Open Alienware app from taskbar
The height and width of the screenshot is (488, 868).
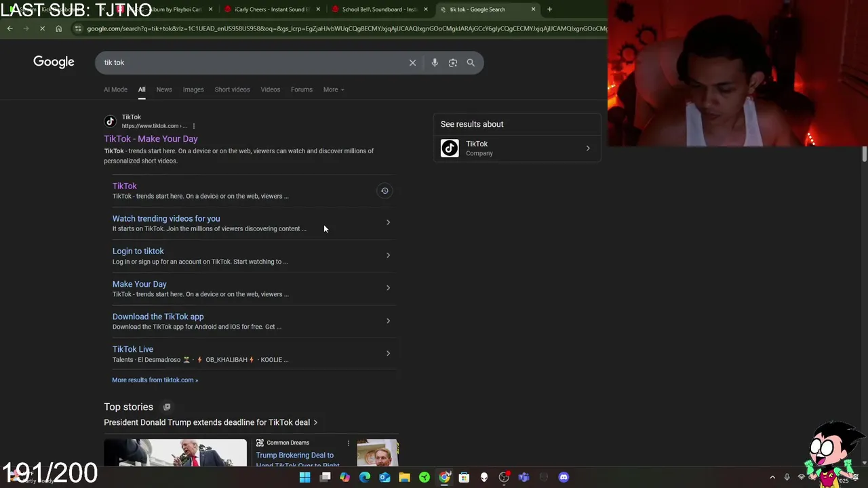point(484,477)
